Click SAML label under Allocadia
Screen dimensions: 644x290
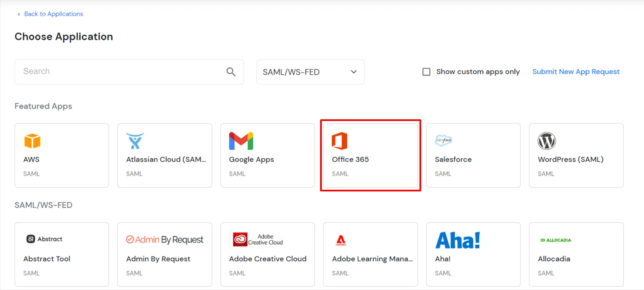[546, 273]
